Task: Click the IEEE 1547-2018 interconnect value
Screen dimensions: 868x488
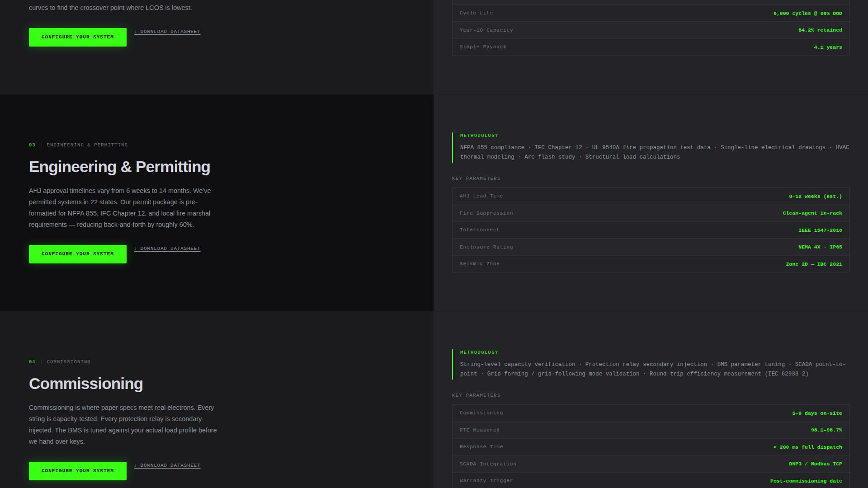Action: 820,230
